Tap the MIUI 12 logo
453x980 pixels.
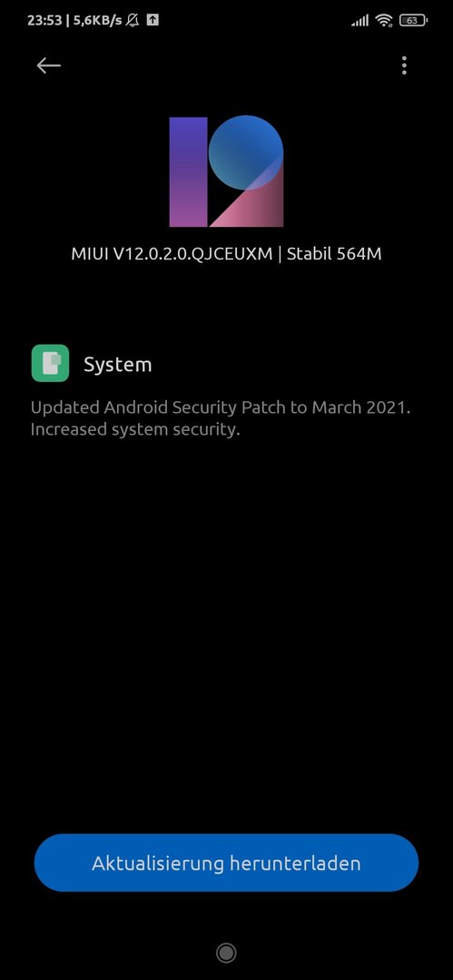pos(227,171)
